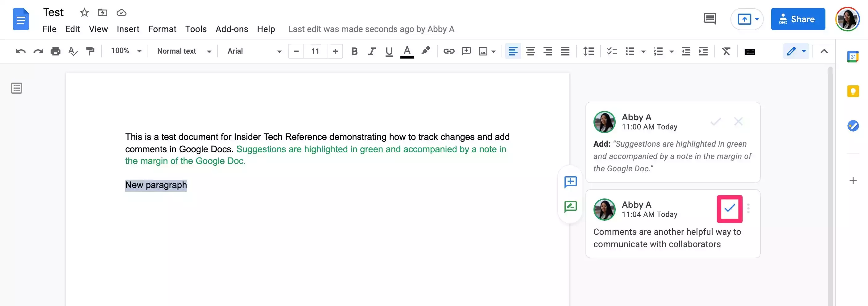Open the text color picker

[407, 51]
